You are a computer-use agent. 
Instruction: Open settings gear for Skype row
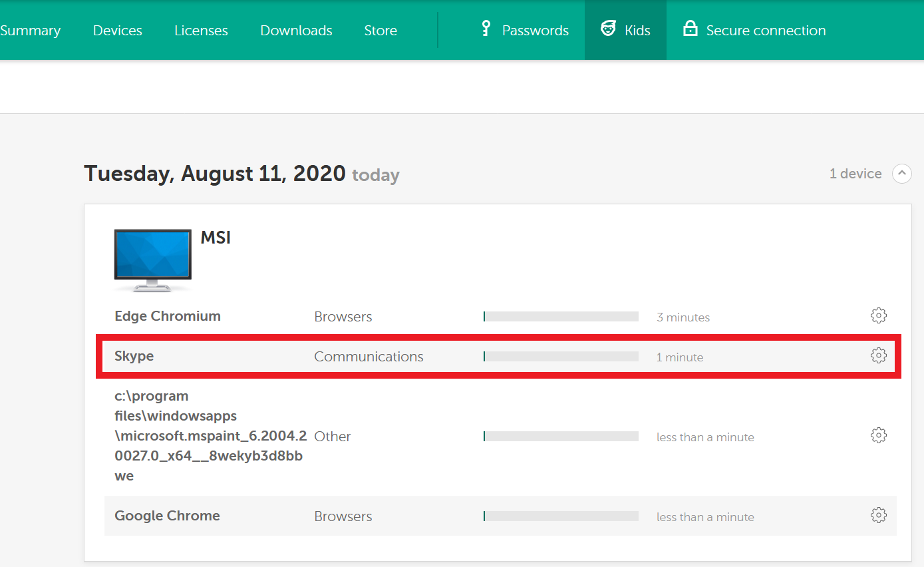tap(879, 355)
